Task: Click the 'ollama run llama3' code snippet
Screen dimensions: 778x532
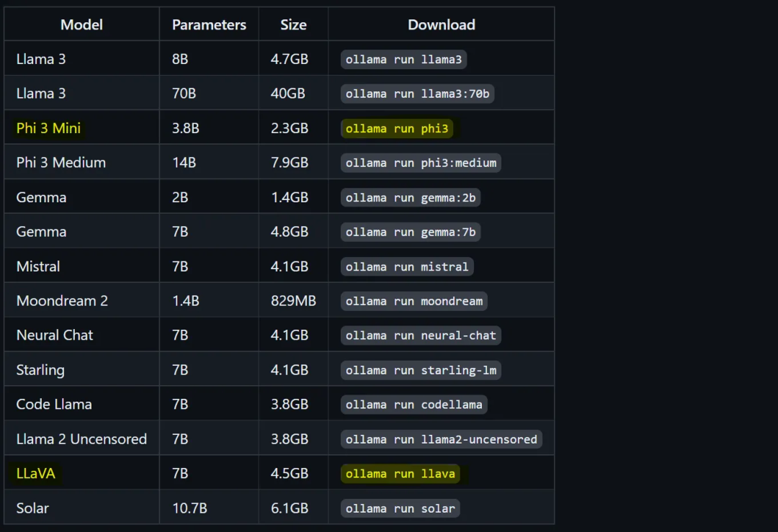Action: [x=403, y=60]
